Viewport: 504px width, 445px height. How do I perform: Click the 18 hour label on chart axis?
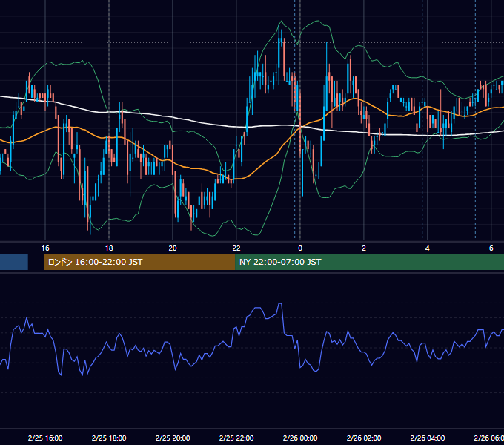pos(109,248)
